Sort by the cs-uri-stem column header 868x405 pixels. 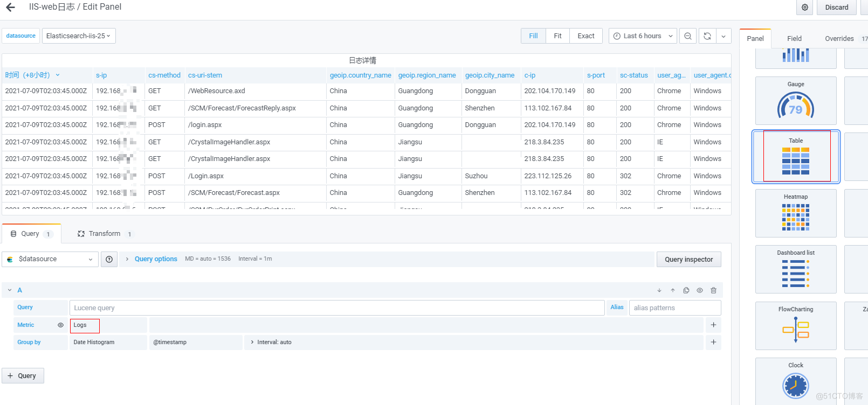[x=205, y=75]
